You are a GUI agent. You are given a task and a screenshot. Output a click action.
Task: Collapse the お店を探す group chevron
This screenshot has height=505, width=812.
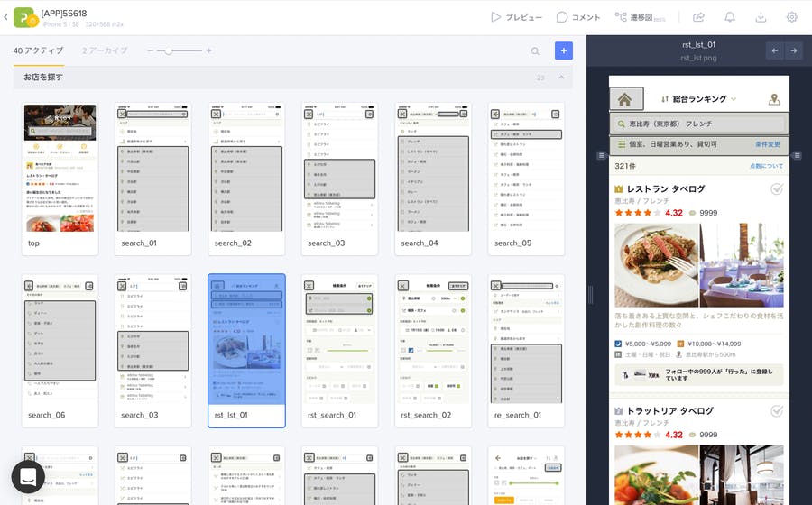coord(561,77)
